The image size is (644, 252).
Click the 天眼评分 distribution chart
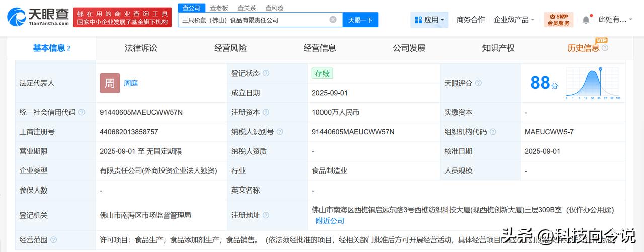pyautogui.click(x=593, y=83)
